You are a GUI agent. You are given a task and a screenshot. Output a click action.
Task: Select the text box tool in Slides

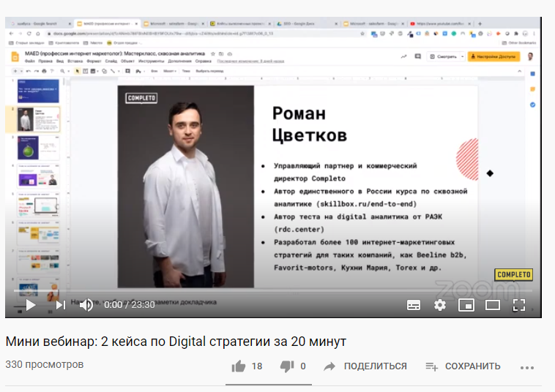coord(85,71)
